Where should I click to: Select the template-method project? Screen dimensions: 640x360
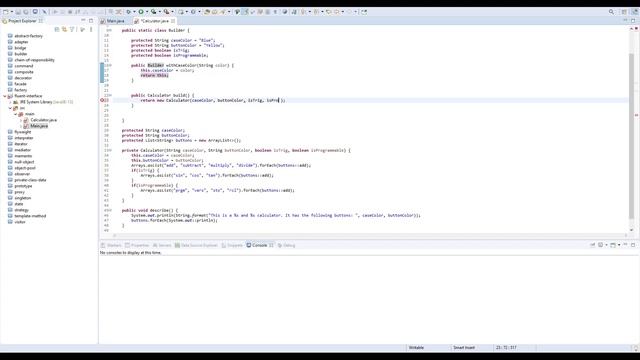30,216
